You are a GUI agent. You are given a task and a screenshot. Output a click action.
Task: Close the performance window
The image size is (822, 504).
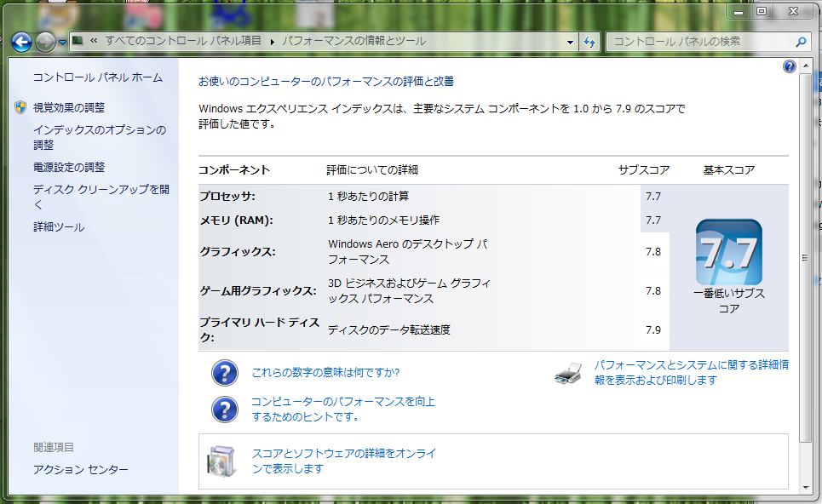pyautogui.click(x=794, y=12)
